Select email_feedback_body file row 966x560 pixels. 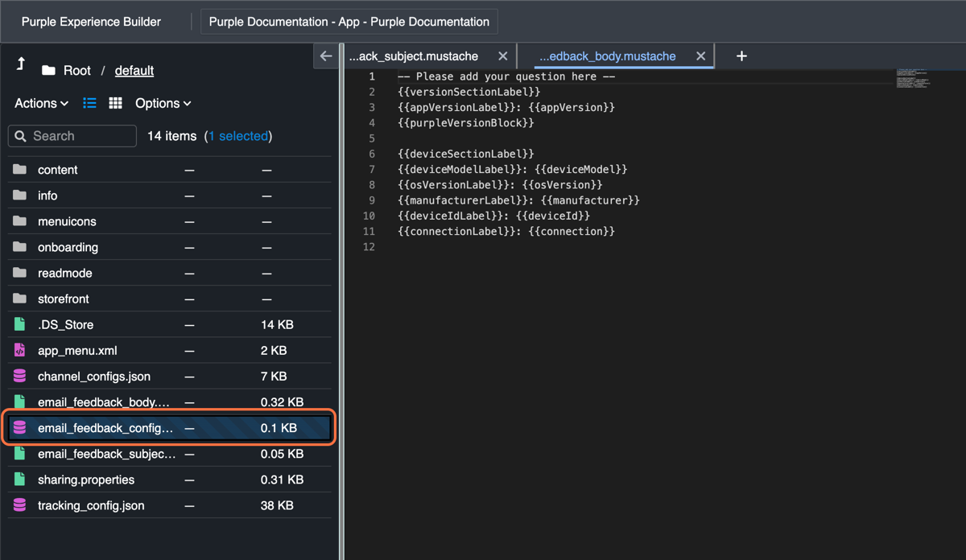(170, 401)
